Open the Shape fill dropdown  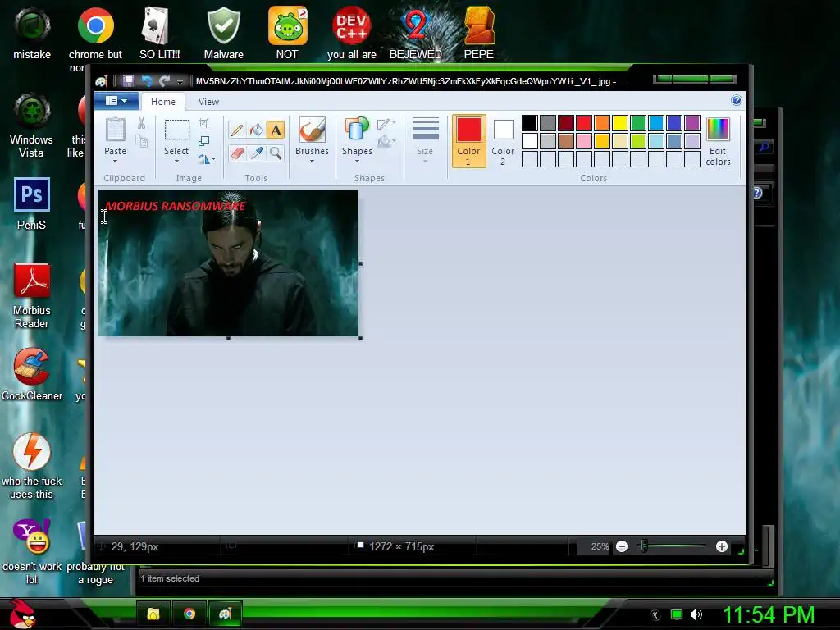386,141
